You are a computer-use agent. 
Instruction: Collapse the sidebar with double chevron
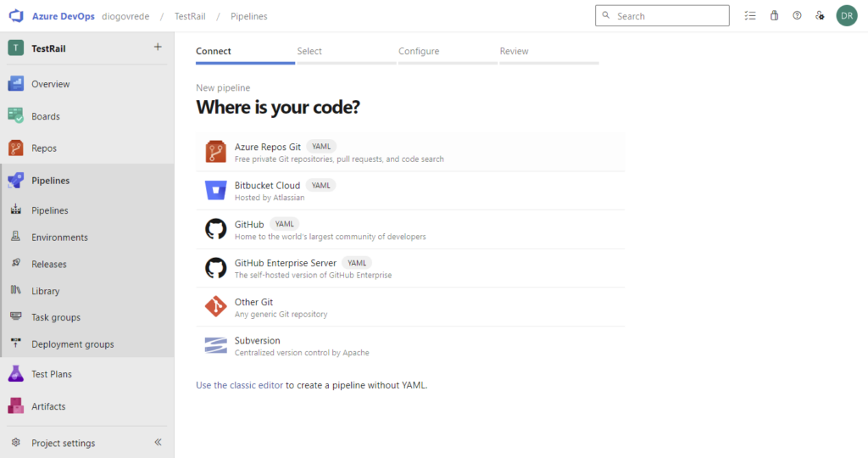point(158,443)
